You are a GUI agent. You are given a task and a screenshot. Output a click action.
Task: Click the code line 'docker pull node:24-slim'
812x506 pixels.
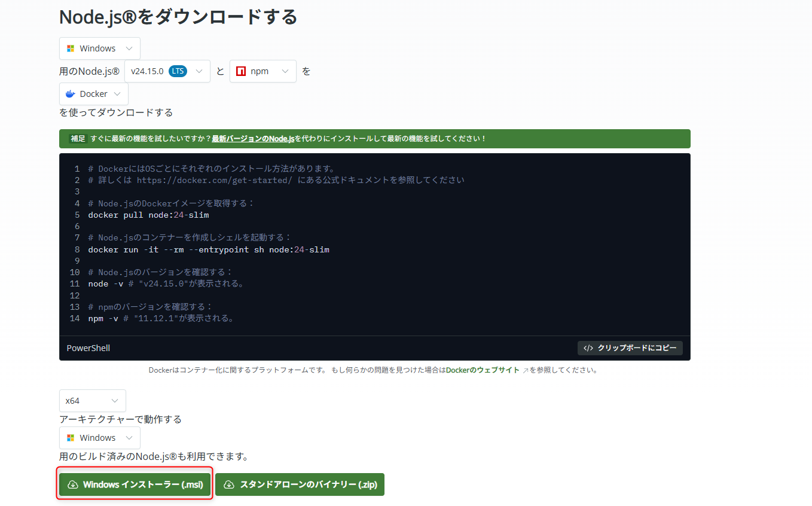coord(148,215)
